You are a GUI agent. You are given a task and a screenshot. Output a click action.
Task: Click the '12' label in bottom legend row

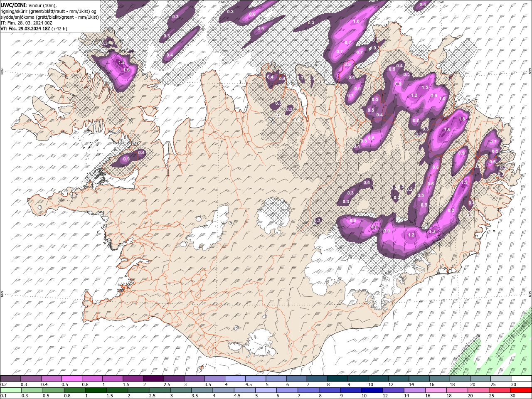(385, 396)
